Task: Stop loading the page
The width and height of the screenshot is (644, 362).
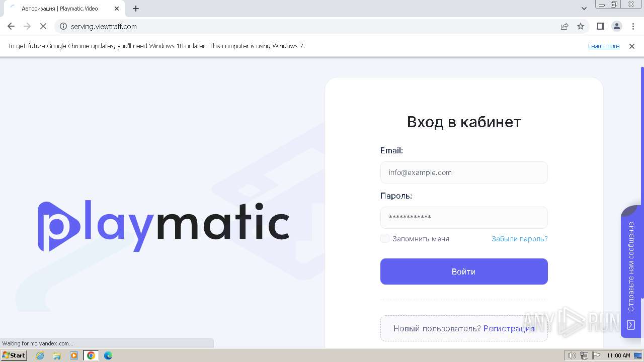Action: 43,27
